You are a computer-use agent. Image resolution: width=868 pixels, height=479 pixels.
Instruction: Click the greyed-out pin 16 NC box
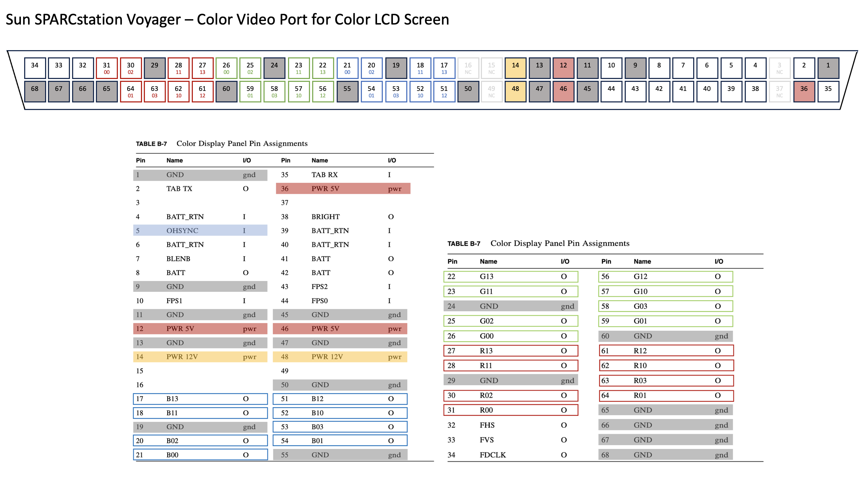pyautogui.click(x=468, y=68)
